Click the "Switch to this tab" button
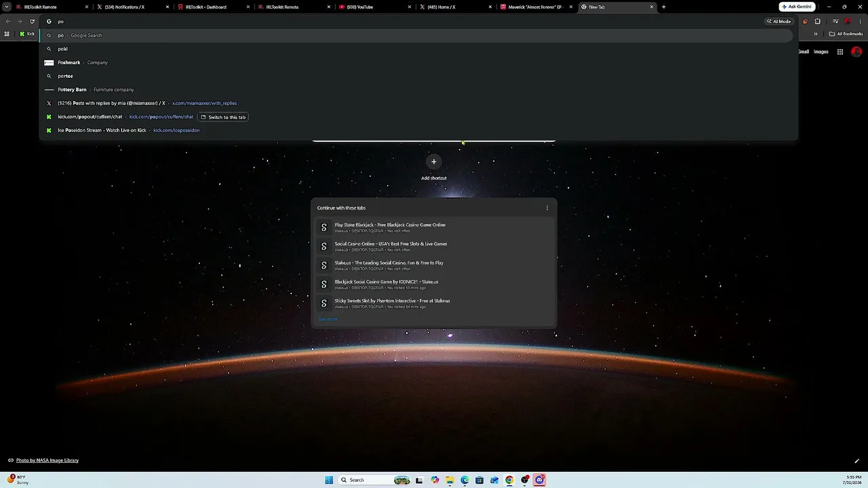This screenshot has width=868, height=488. coord(223,117)
